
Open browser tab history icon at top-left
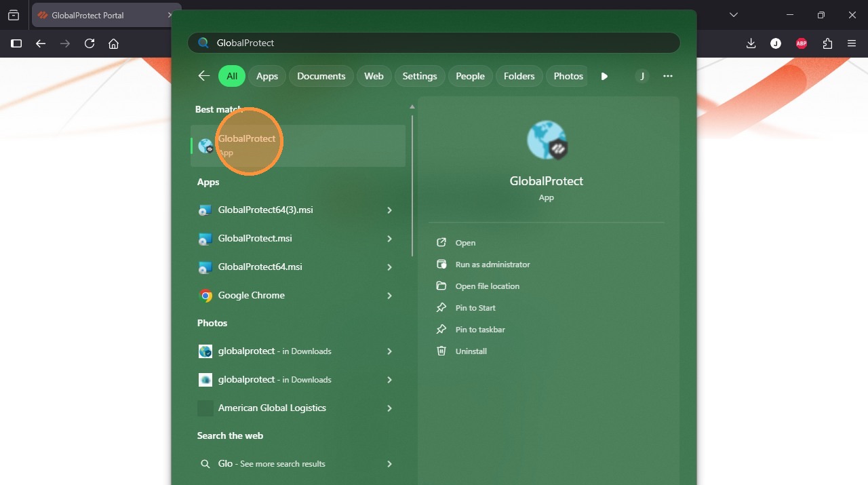pos(14,15)
